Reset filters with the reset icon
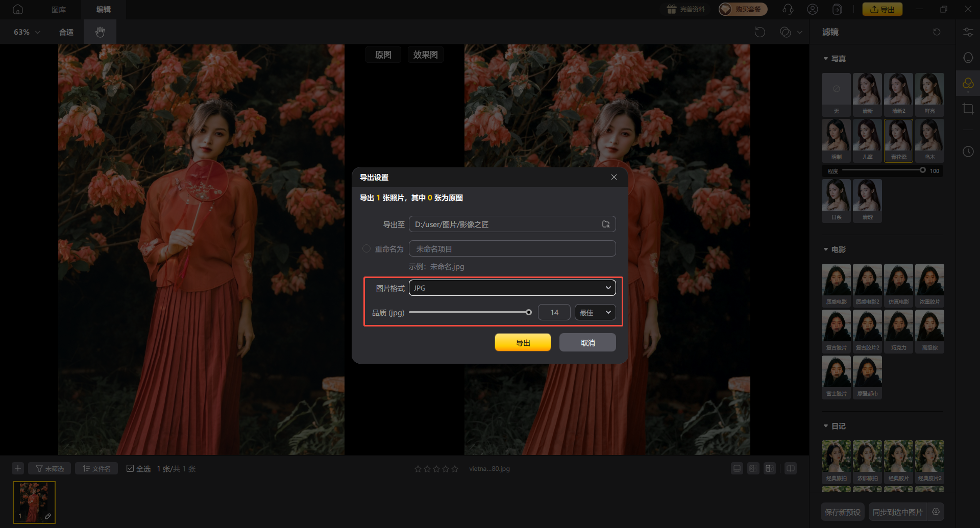 click(x=937, y=32)
